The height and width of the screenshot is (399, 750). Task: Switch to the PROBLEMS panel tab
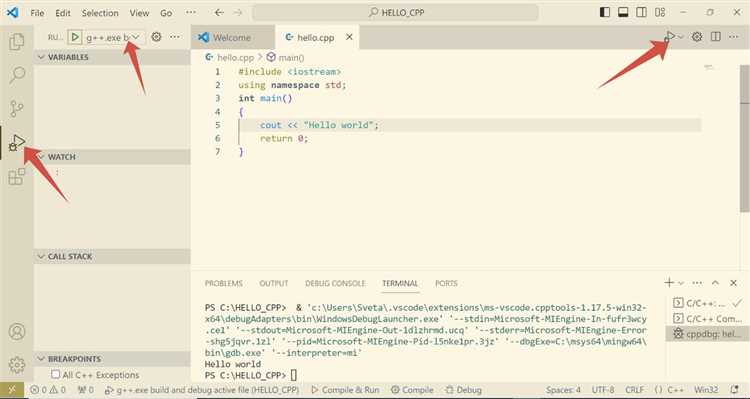pos(223,283)
